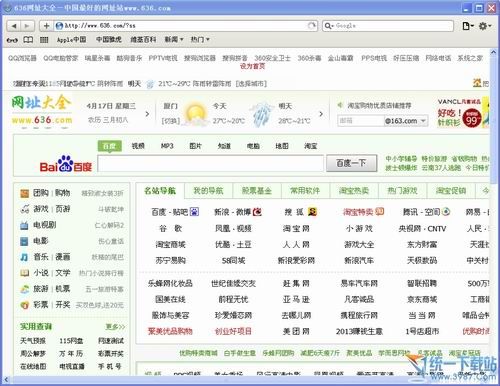500x386 pixels.
Task: Click the Sohu fox icon beside 搜狐
Action: (312, 212)
